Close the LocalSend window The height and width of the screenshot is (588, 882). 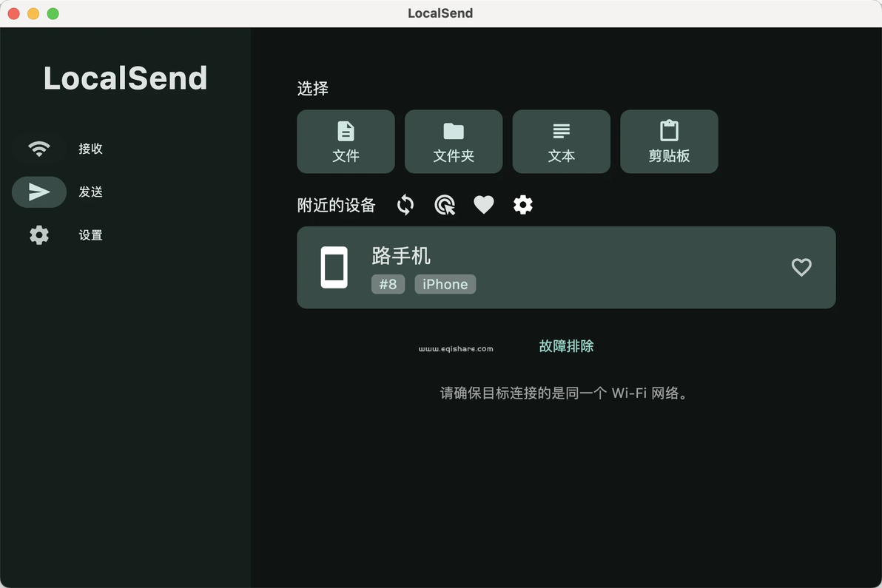click(14, 13)
